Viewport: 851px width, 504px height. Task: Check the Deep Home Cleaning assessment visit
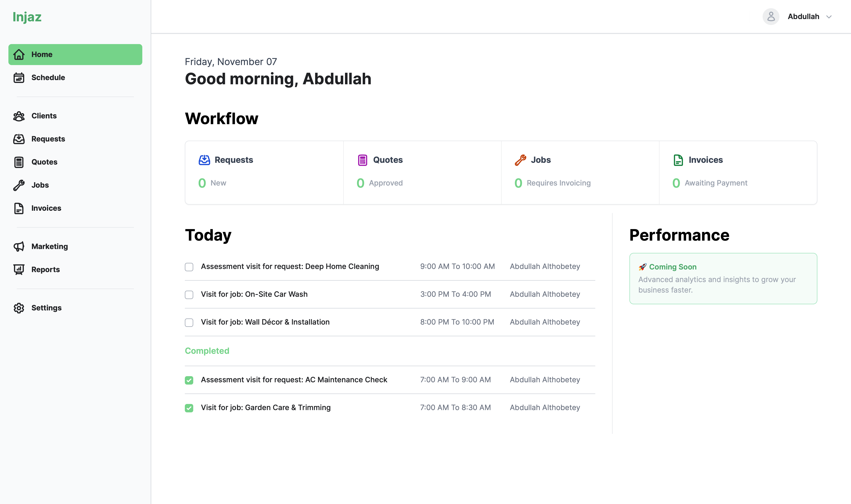(189, 267)
